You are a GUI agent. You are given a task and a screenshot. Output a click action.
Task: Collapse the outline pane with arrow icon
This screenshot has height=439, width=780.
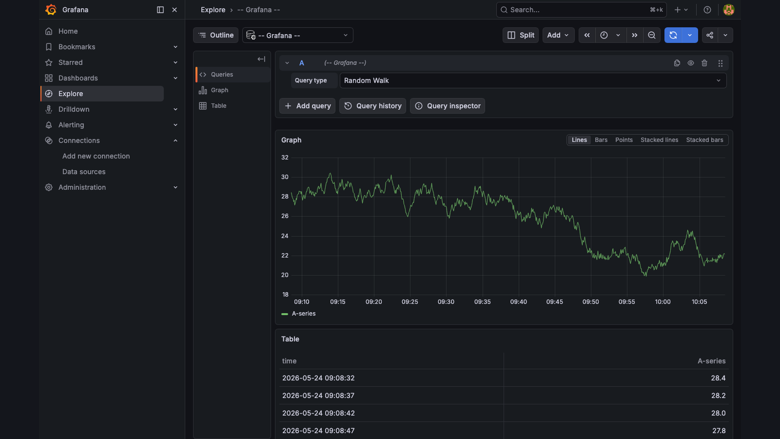261,59
